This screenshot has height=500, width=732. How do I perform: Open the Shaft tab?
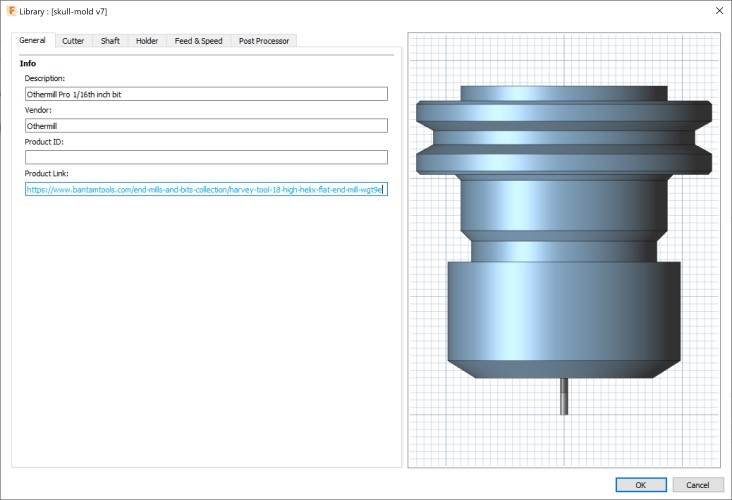tap(110, 41)
